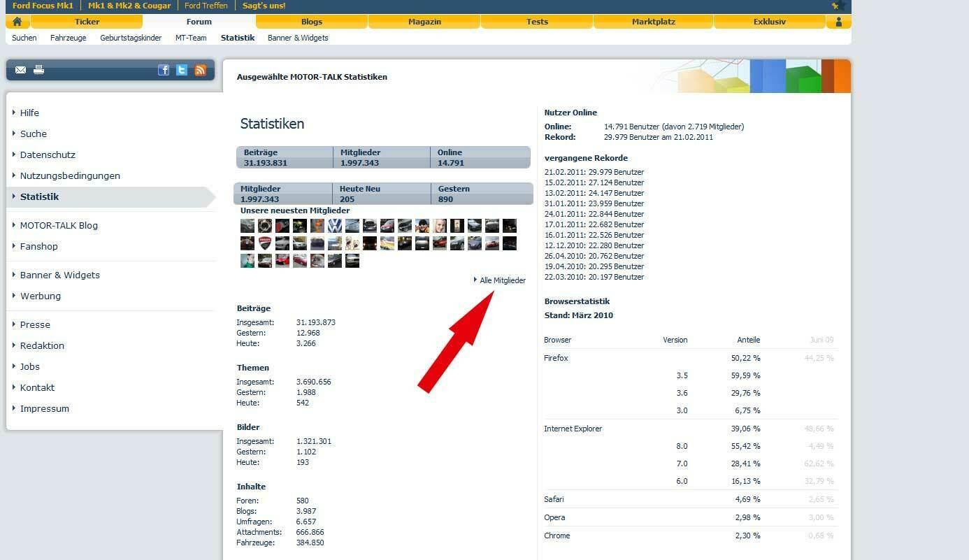Viewport: 969px width, 560px height.
Task: Expand the Presse sidebar section
Action: point(35,324)
